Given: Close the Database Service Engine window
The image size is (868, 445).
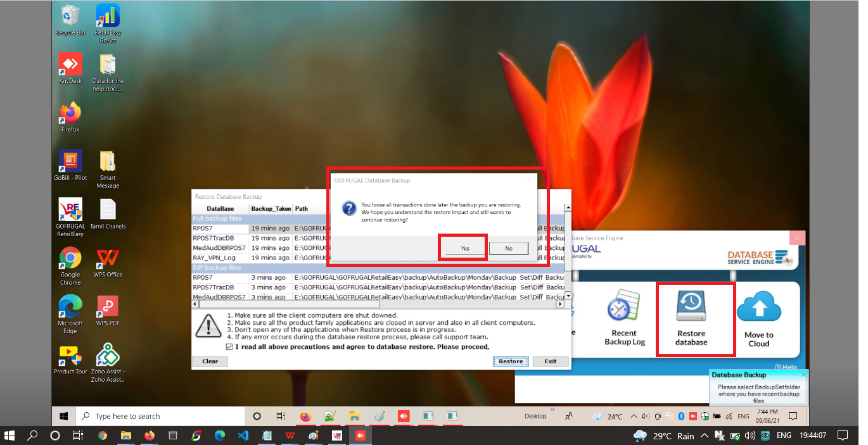Looking at the screenshot, I should 797,238.
